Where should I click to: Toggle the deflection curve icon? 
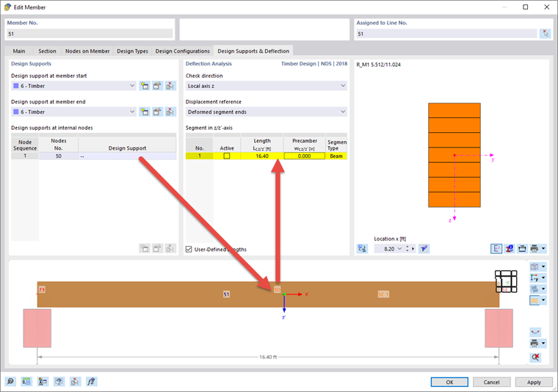point(535,332)
